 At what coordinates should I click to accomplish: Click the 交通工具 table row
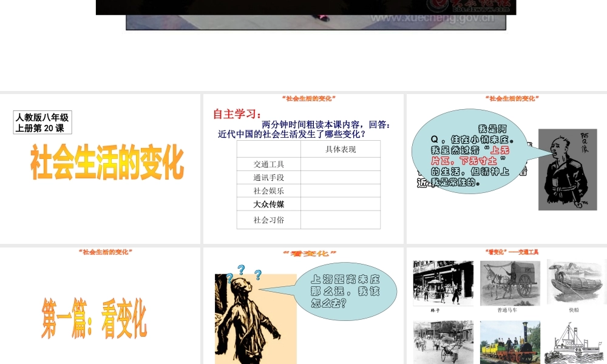point(308,164)
